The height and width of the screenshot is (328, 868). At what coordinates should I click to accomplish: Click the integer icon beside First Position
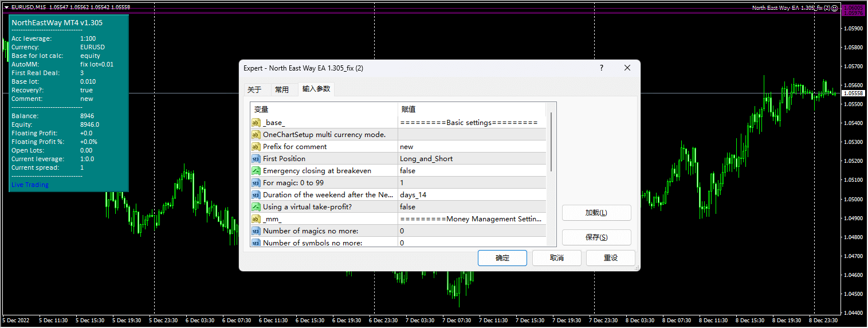[256, 159]
